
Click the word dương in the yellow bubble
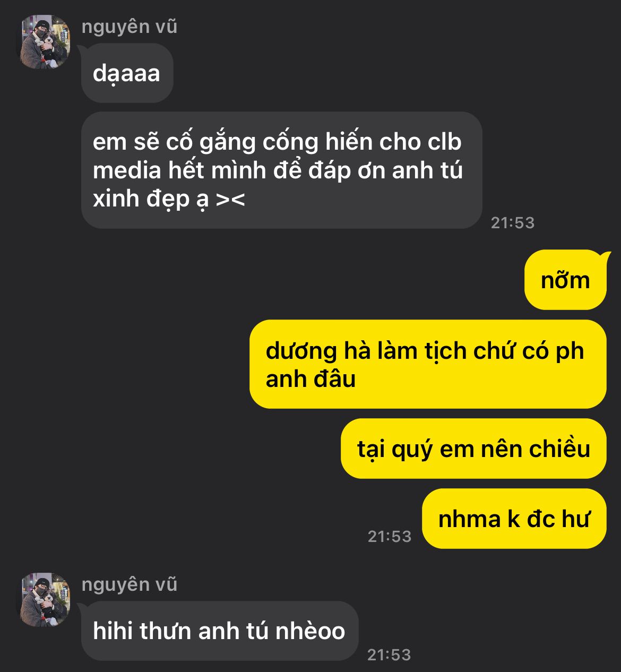pos(301,352)
